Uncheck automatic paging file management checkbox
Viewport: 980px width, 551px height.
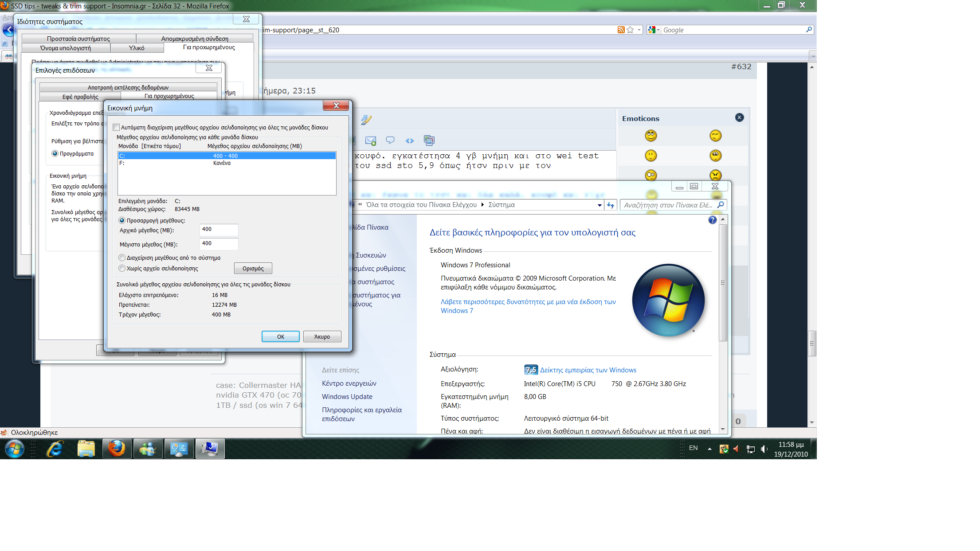click(x=116, y=128)
